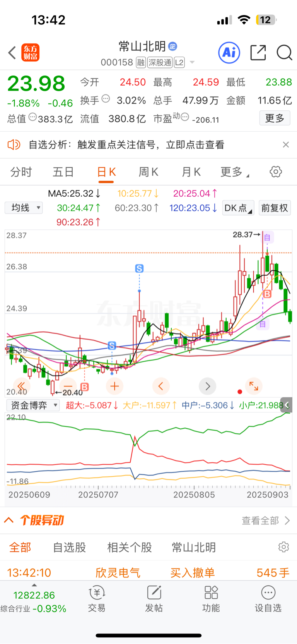This screenshot has width=297, height=644.
Task: Zoom in chart with plus icon
Action: click(114, 386)
